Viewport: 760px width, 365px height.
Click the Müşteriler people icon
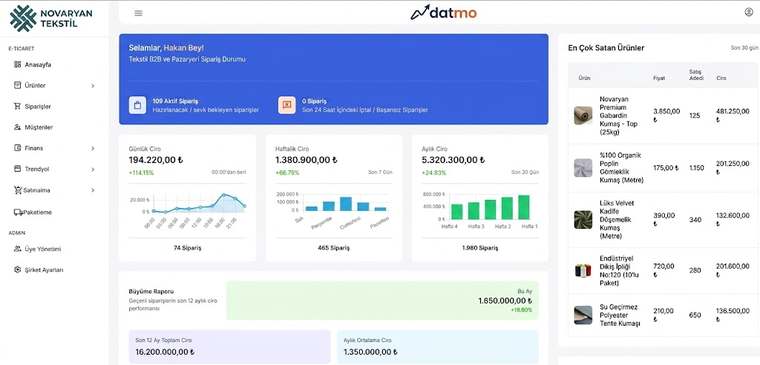pos(17,127)
